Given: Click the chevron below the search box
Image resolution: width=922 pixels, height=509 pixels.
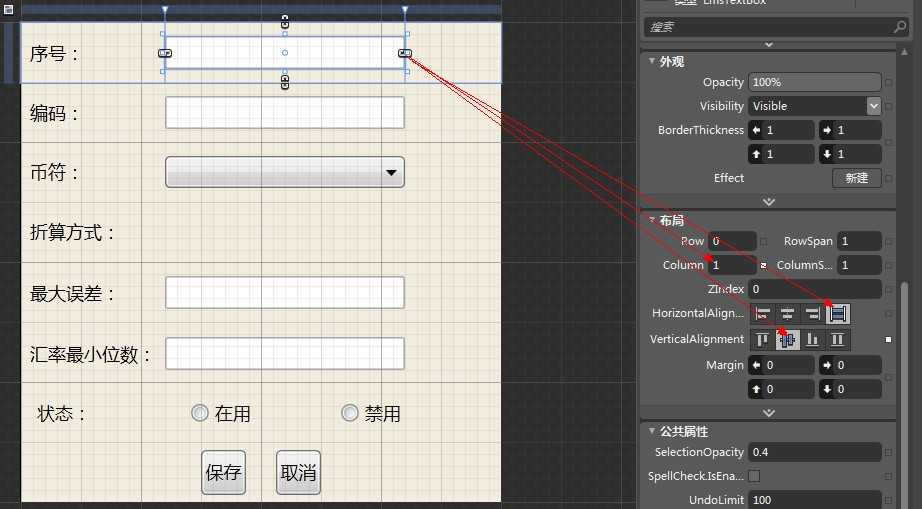Looking at the screenshot, I should click(769, 45).
